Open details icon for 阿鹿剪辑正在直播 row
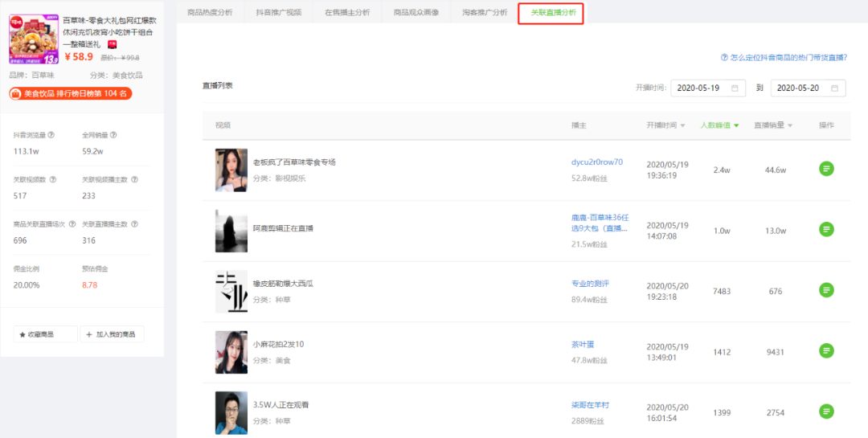Image resolution: width=868 pixels, height=438 pixels. [x=826, y=228]
